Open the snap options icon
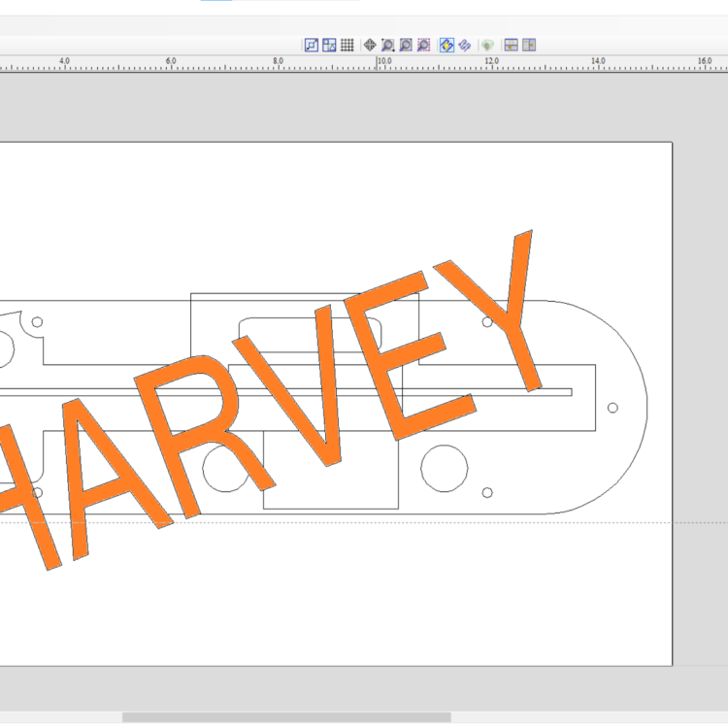Image resolution: width=728 pixels, height=728 pixels. pyautogui.click(x=312, y=45)
